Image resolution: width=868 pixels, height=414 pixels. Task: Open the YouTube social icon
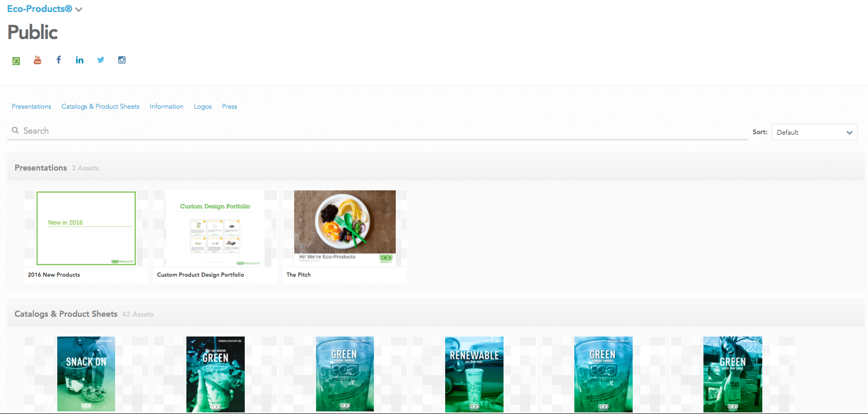point(37,60)
